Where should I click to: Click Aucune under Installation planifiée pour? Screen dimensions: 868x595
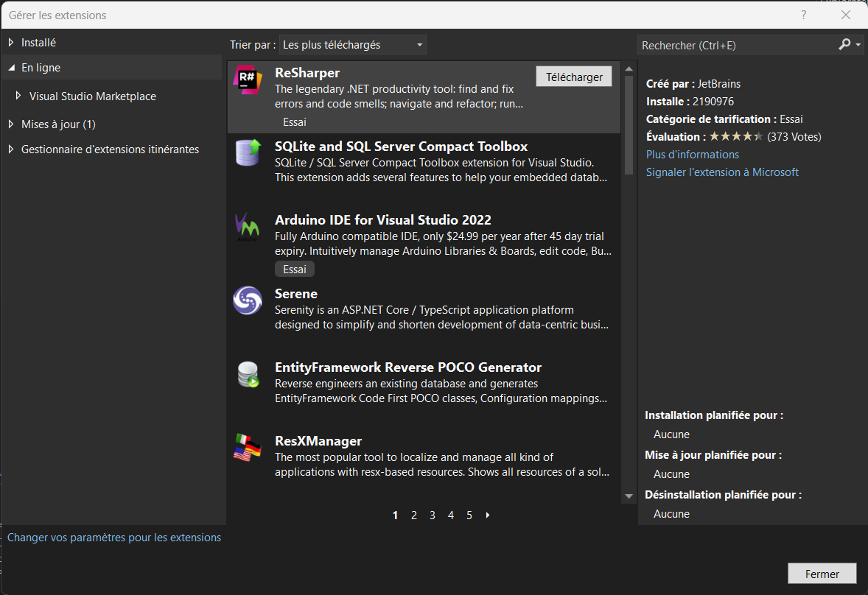tap(671, 434)
